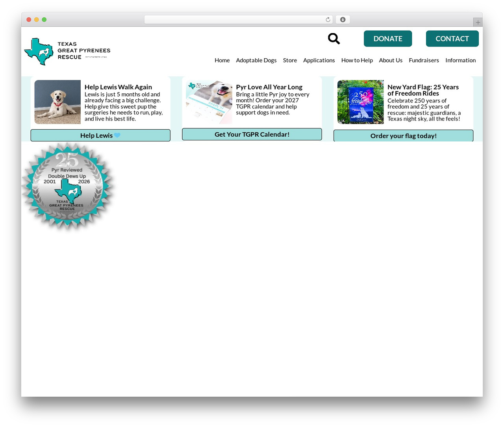Viewport: 504px width, 427px height.
Task: Click the Pyr Love All Year Long heading
Action: pyautogui.click(x=269, y=87)
